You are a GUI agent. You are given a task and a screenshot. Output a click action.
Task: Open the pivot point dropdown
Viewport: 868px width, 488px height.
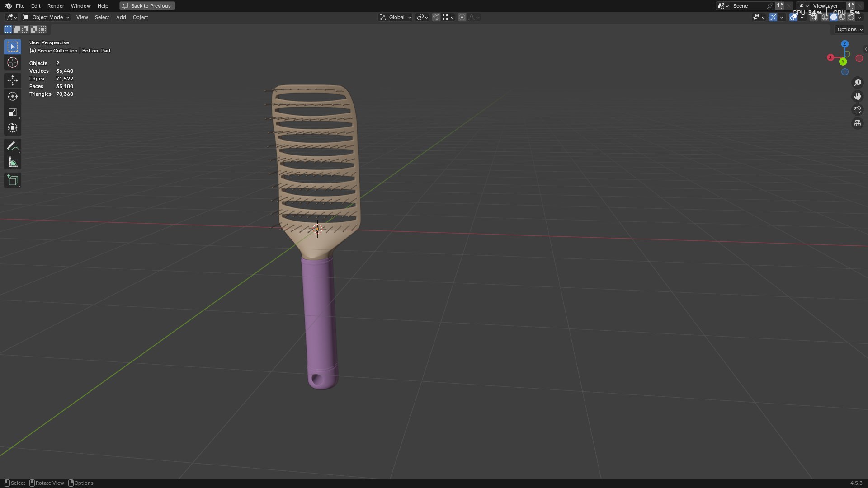point(422,17)
